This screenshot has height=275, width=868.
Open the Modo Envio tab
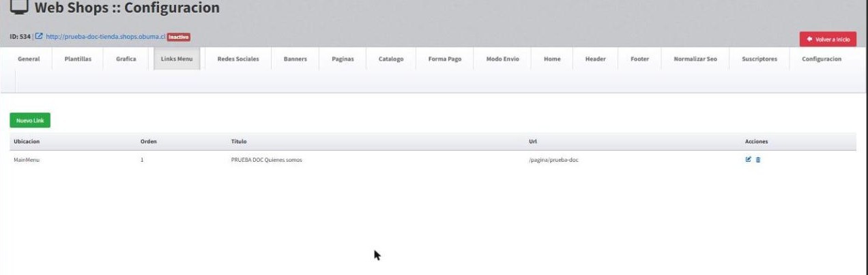pos(503,59)
